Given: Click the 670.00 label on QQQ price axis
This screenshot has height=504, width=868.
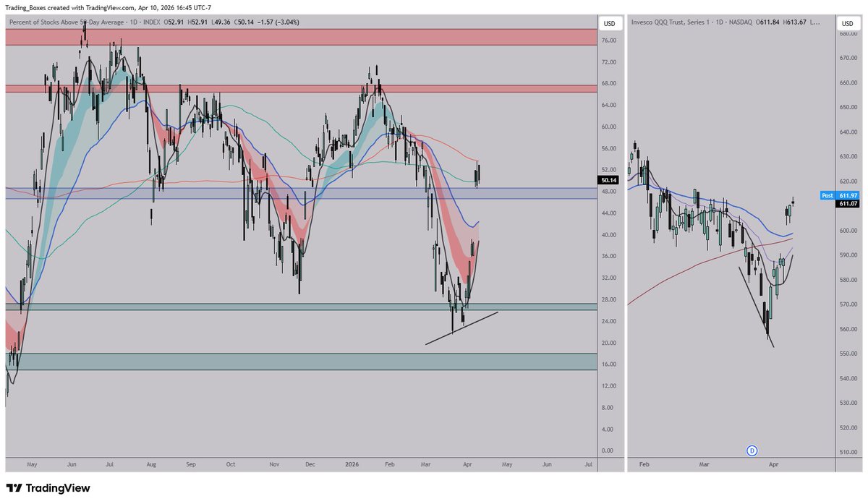Looking at the screenshot, I should [848, 58].
